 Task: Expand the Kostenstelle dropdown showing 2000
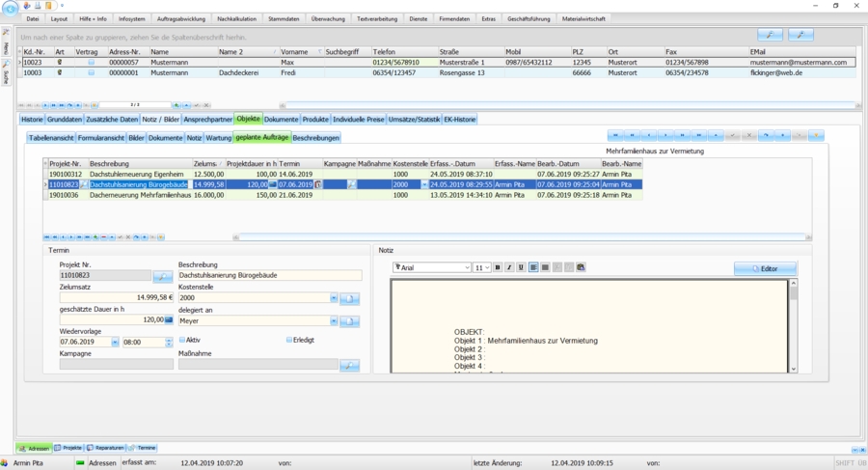[334, 298]
